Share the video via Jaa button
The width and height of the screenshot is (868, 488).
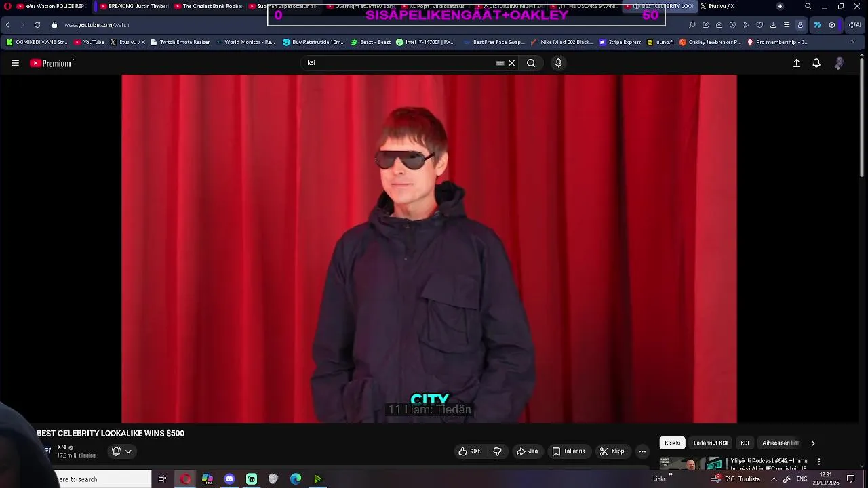pyautogui.click(x=528, y=451)
